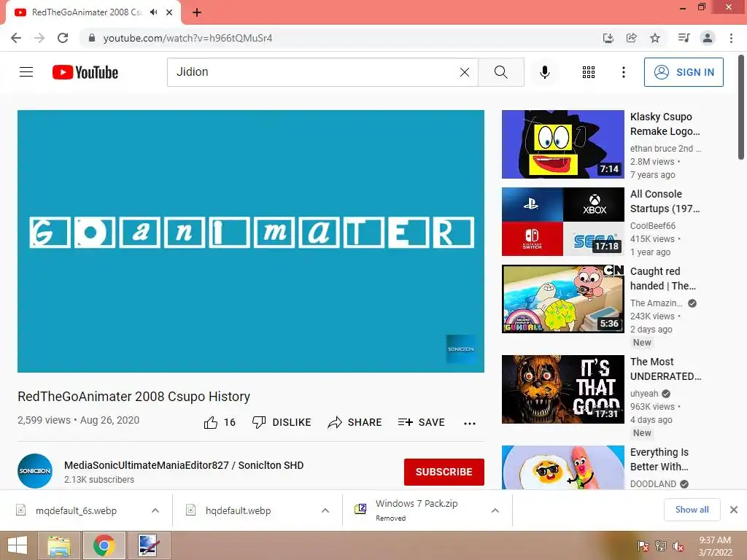
Task: Bookmark this tab with the star
Action: (655, 38)
